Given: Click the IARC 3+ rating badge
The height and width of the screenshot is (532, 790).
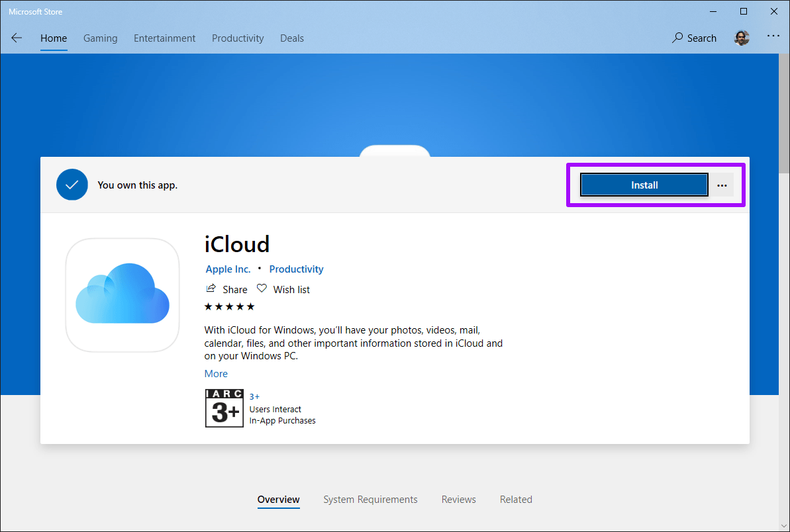Looking at the screenshot, I should (224, 408).
